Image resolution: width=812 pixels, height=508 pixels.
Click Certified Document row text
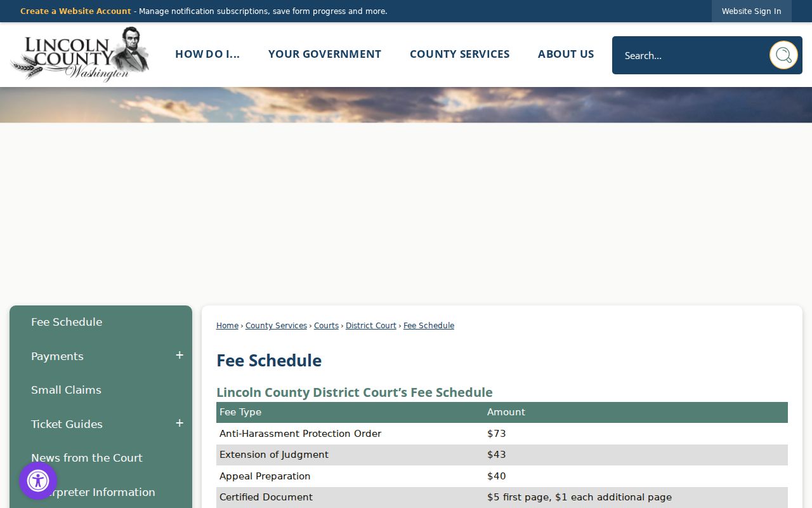click(266, 497)
